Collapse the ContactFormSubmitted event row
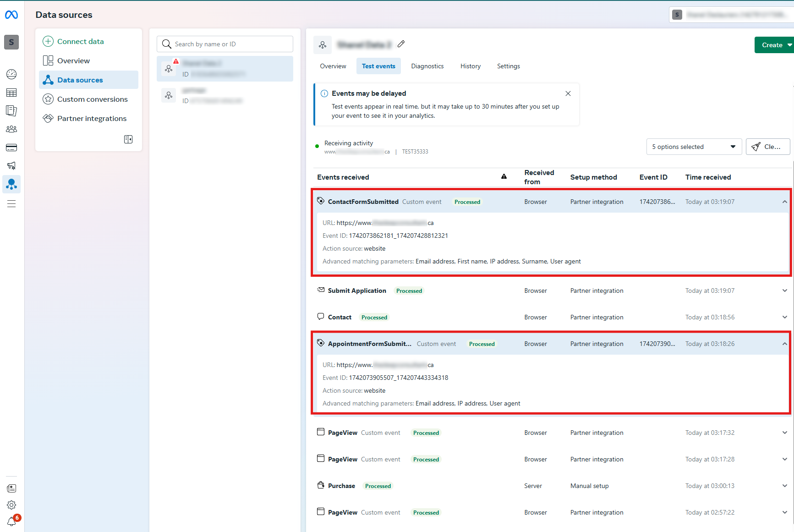 784,202
